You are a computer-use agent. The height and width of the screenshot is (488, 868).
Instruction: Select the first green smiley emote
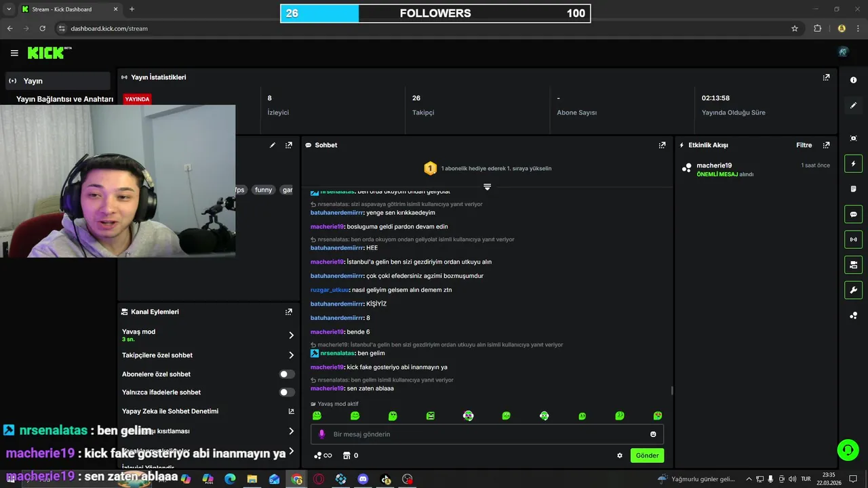tap(317, 415)
